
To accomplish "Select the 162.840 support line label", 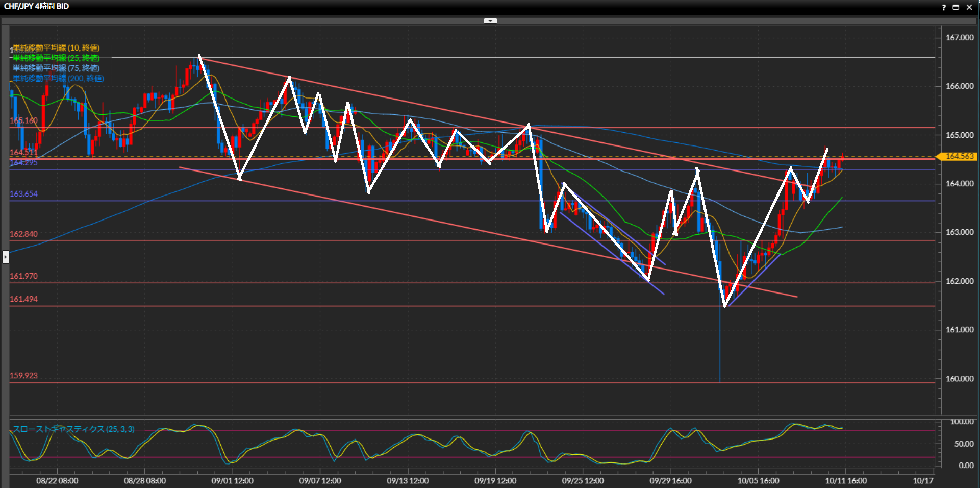I will pyautogui.click(x=23, y=234).
